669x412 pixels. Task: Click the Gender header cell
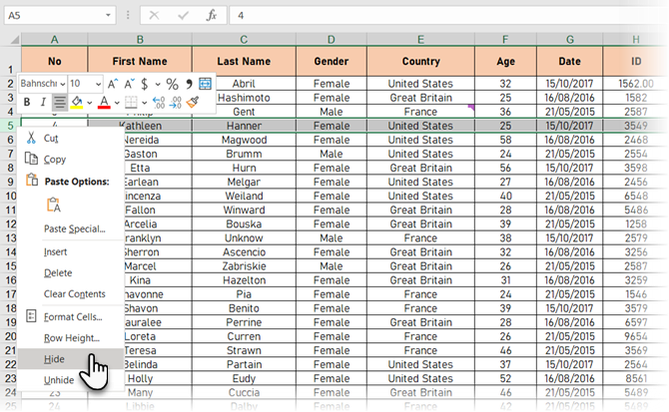click(x=331, y=61)
